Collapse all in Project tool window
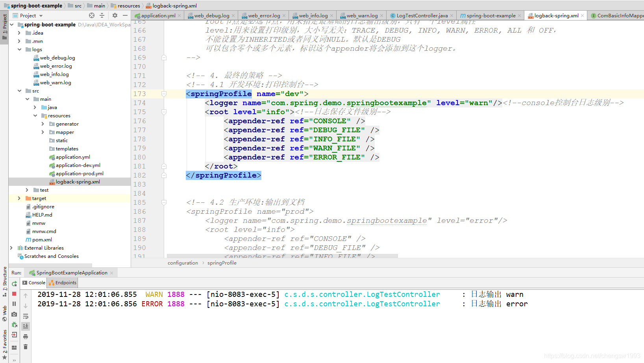 [102, 15]
